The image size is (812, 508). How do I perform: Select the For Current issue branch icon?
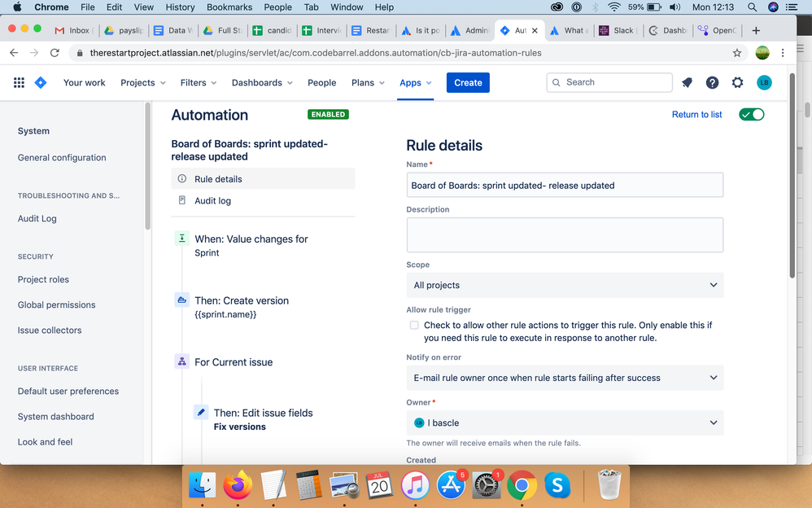click(x=181, y=361)
